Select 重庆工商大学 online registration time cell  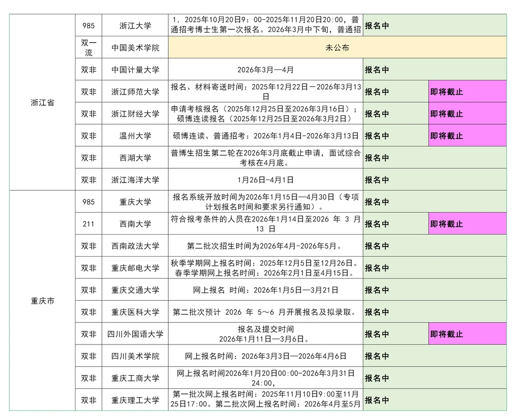(266, 378)
